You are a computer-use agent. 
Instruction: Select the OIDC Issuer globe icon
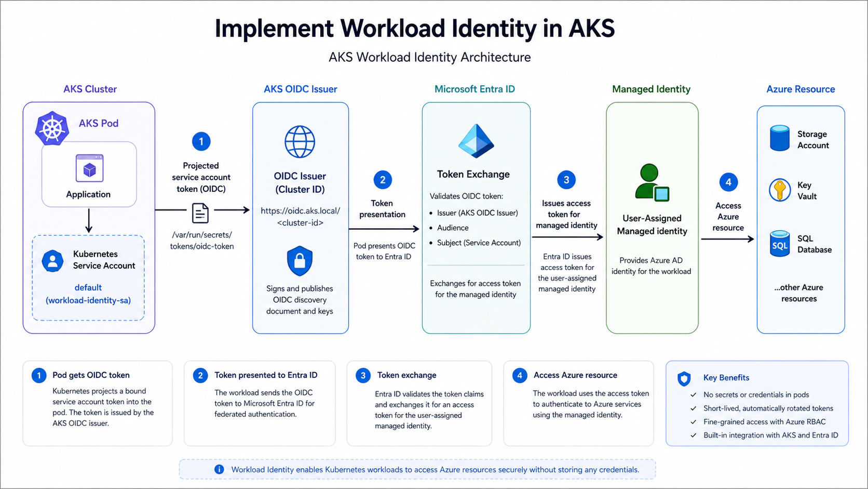click(x=300, y=142)
